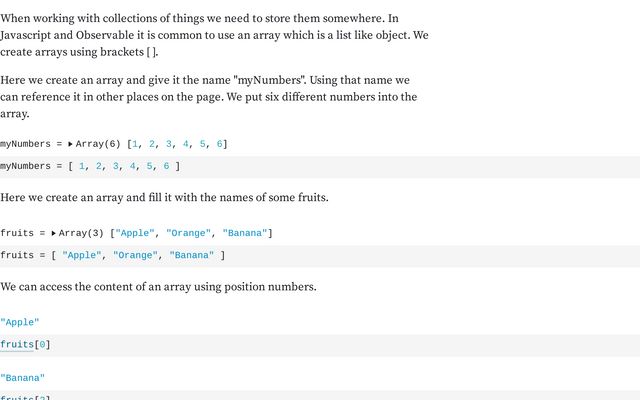Select "Orange" in the fruits output array

188,233
